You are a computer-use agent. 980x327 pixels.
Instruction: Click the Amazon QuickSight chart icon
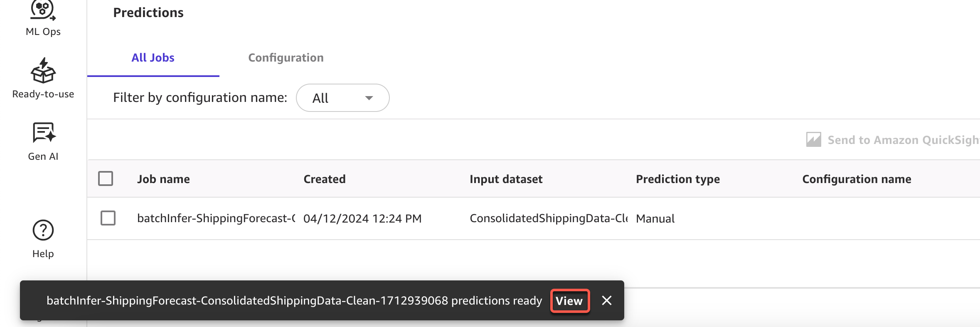(x=813, y=140)
